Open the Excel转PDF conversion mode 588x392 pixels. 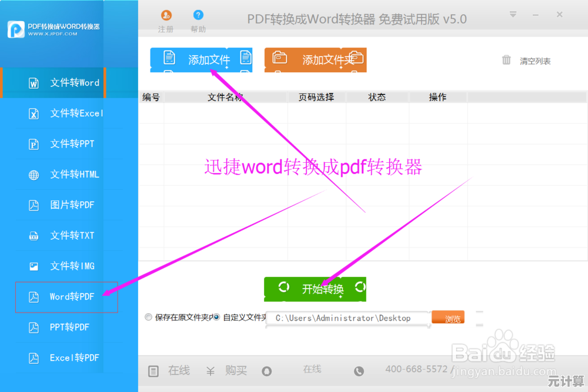tap(66, 358)
